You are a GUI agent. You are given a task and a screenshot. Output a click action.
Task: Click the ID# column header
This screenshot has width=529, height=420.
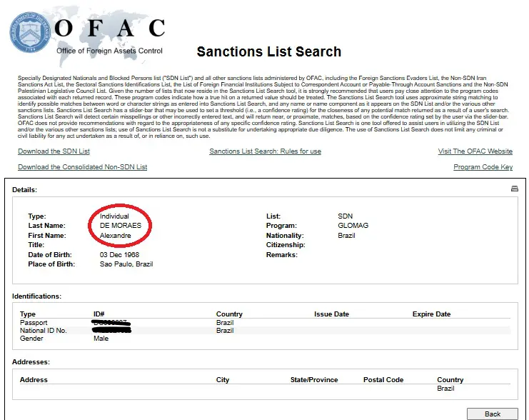(x=99, y=314)
